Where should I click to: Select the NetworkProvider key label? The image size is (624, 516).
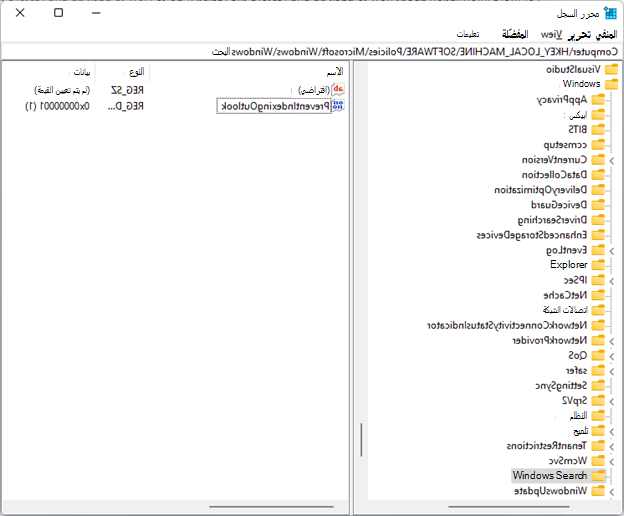click(550, 340)
